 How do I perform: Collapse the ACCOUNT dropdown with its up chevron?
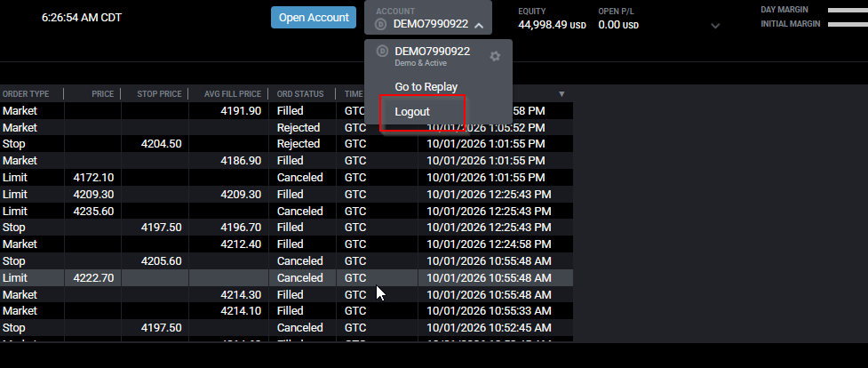click(x=480, y=25)
